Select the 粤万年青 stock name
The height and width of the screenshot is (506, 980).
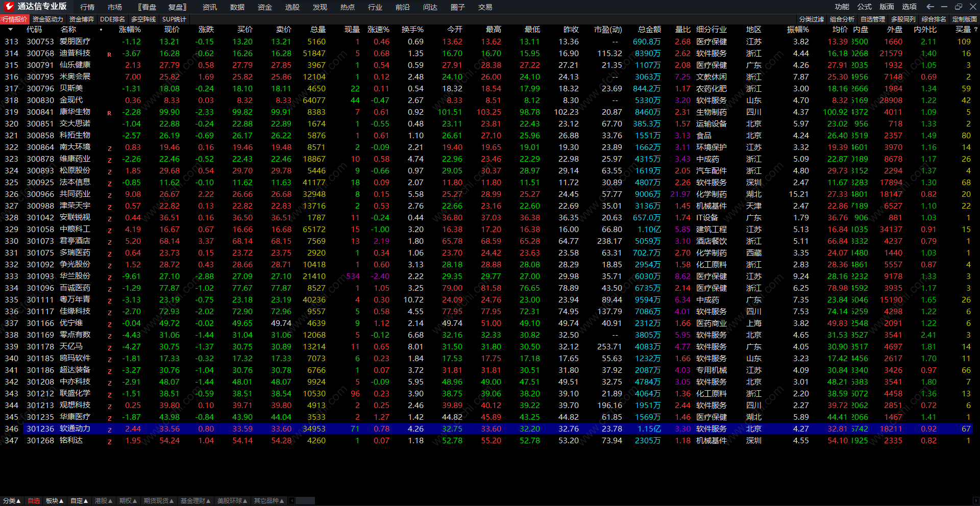[75, 300]
